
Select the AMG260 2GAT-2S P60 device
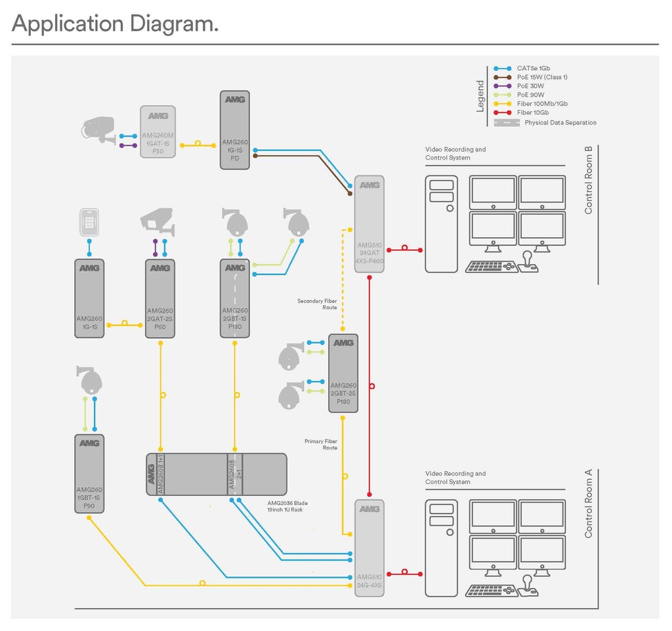coord(160,298)
